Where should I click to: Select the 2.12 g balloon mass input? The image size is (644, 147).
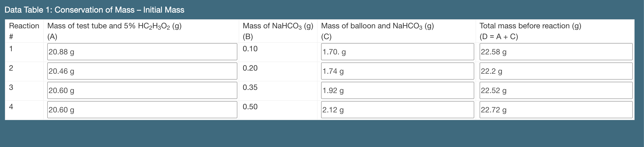[397, 109]
